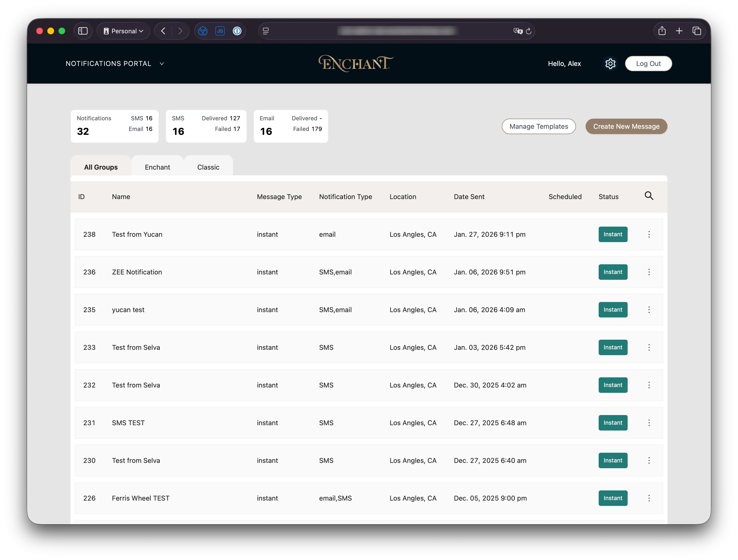Image resolution: width=738 pixels, height=560 pixels.
Task: Click the Status column header
Action: (x=608, y=197)
